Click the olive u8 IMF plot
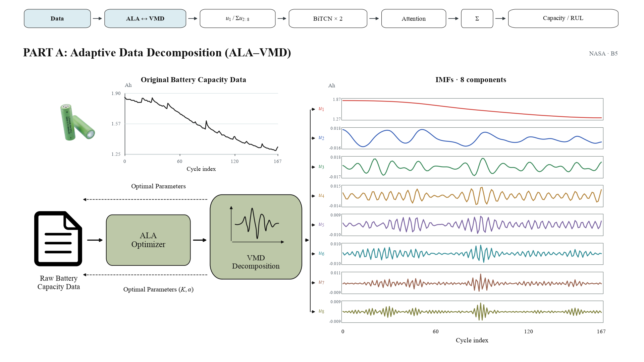This screenshot has width=644, height=362. [x=472, y=312]
